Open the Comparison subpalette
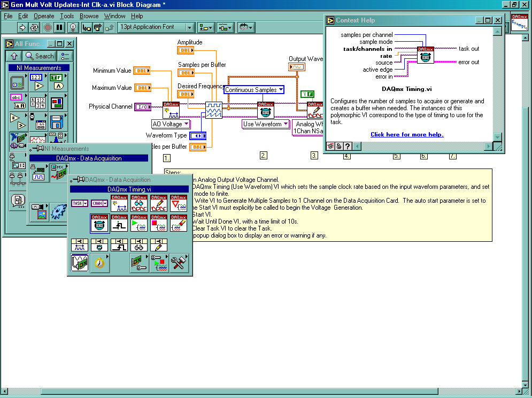The height and width of the screenshot is (398, 532). coord(18,121)
